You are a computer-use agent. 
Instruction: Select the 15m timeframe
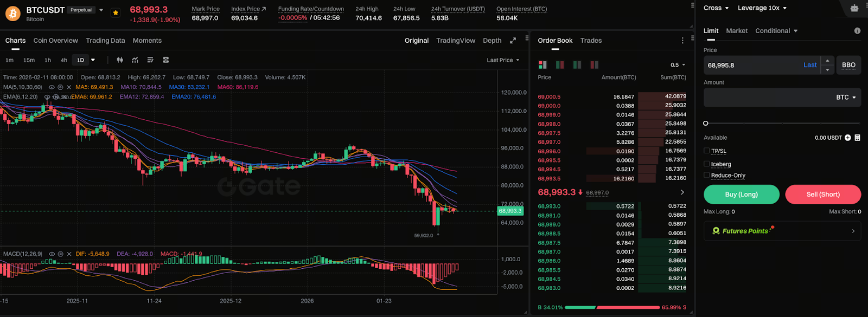pos(29,60)
